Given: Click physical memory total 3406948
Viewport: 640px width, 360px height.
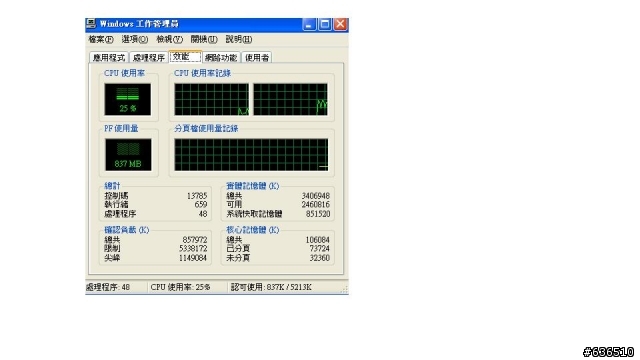Looking at the screenshot, I should [316, 196].
